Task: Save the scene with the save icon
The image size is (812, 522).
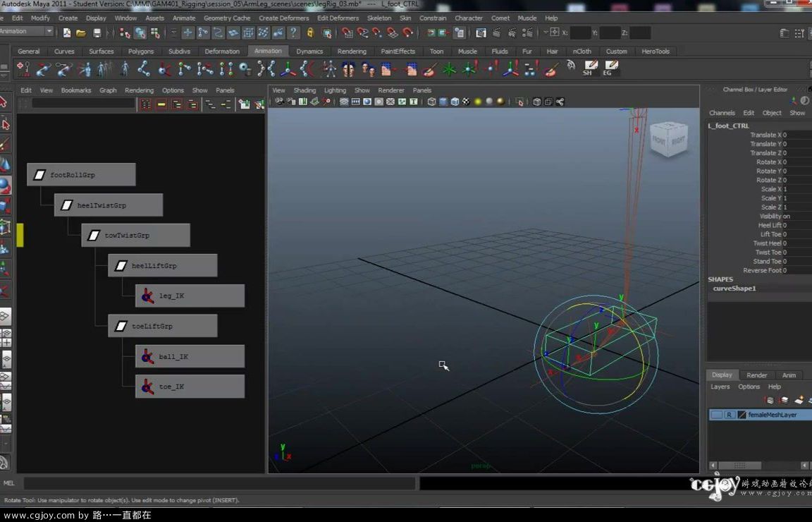Action: pos(97,32)
